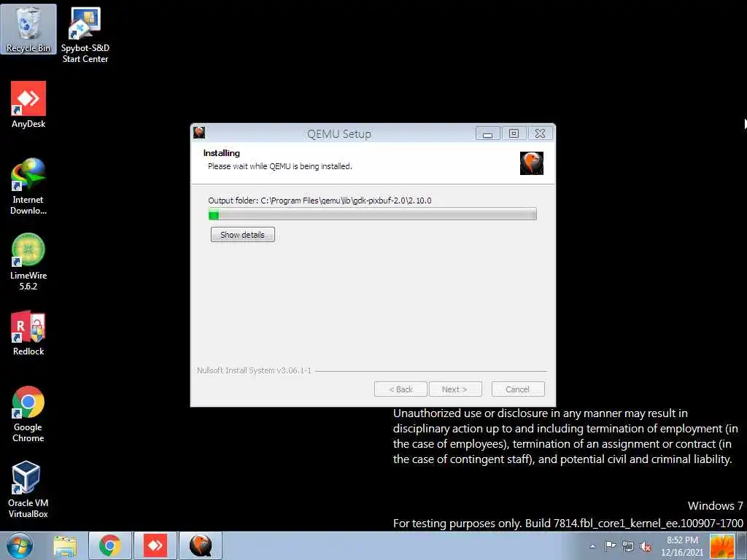Open the network status tray icon
747x560 pixels.
628,545
